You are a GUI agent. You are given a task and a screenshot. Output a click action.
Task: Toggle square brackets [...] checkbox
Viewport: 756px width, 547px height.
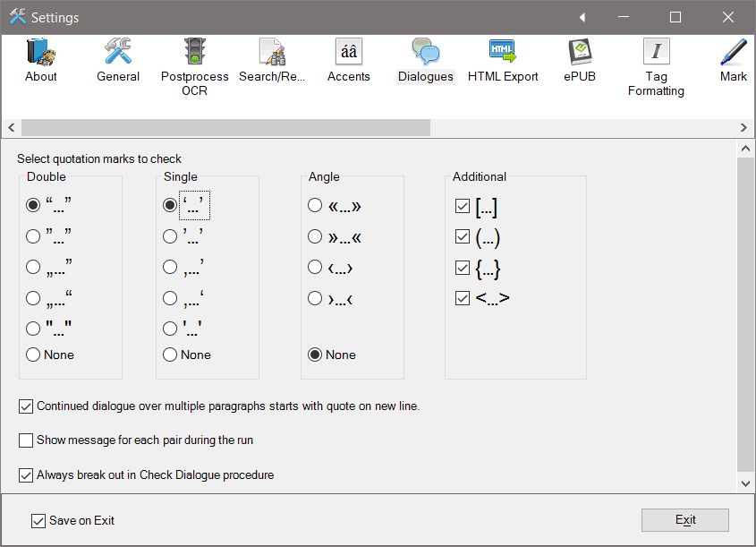[x=463, y=206]
